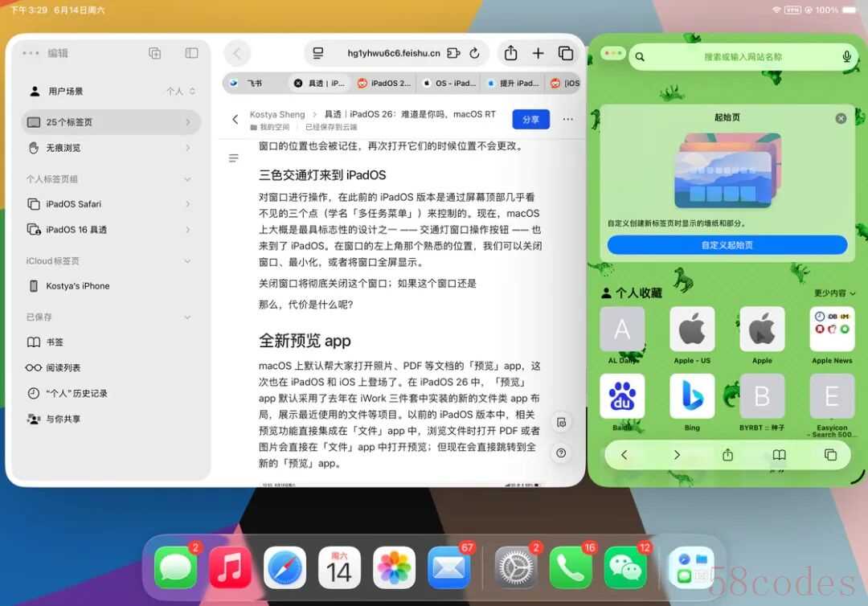
Task: Click the blue 分享 button
Action: [x=531, y=120]
